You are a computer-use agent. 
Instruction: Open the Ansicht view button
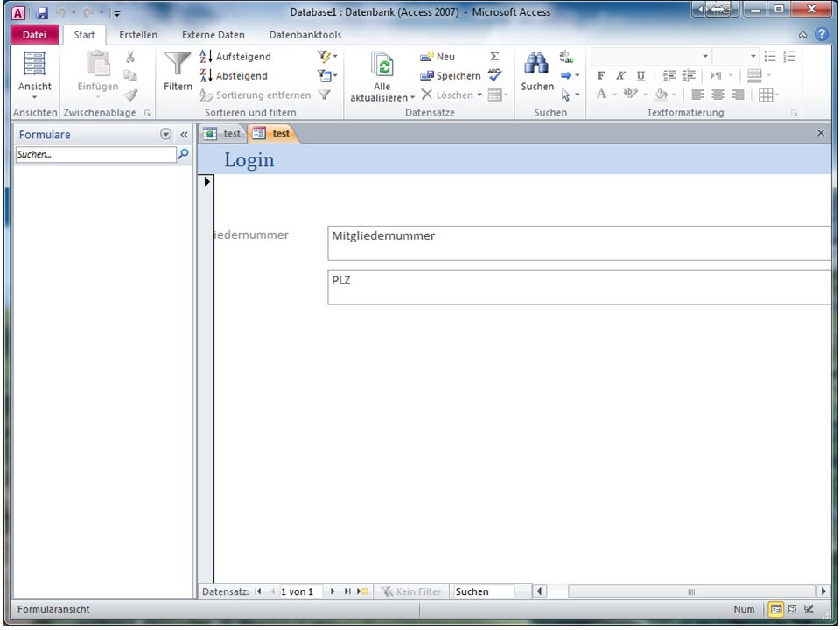click(x=34, y=75)
